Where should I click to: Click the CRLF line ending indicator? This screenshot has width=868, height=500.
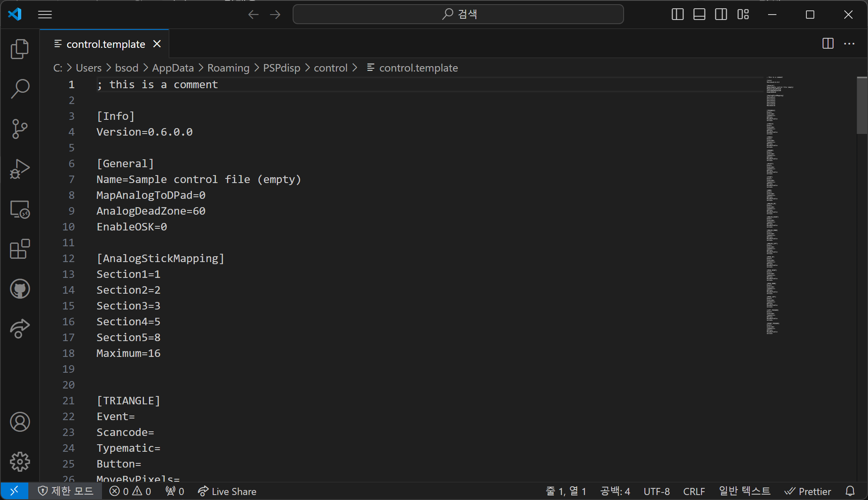pos(694,491)
